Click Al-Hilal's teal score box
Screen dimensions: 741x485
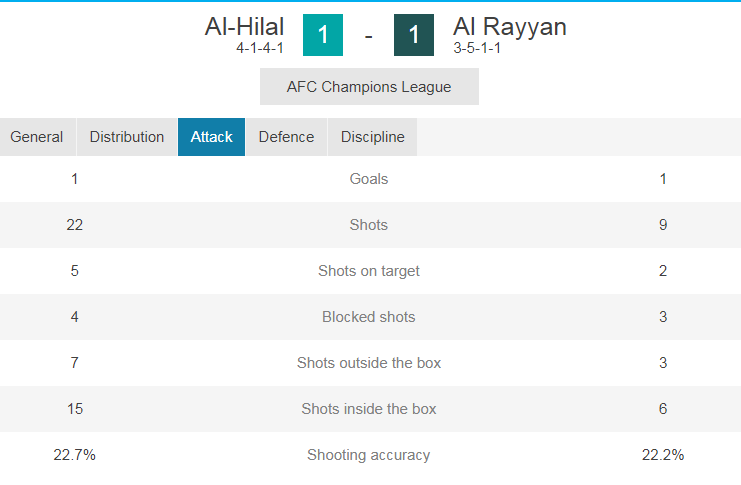[323, 35]
